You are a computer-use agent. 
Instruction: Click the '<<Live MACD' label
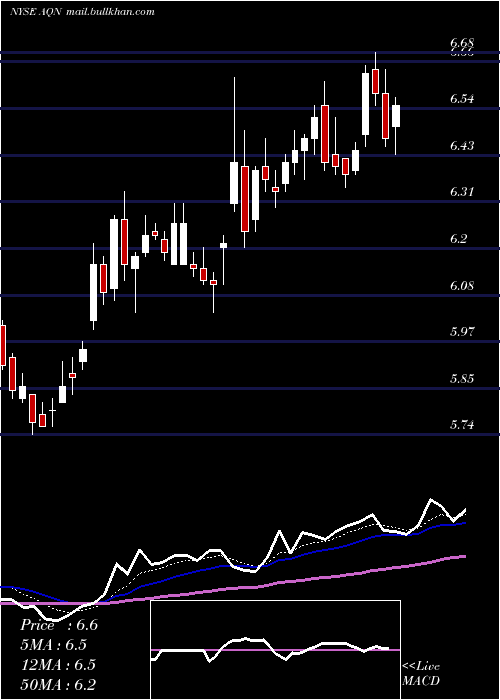tap(421, 674)
